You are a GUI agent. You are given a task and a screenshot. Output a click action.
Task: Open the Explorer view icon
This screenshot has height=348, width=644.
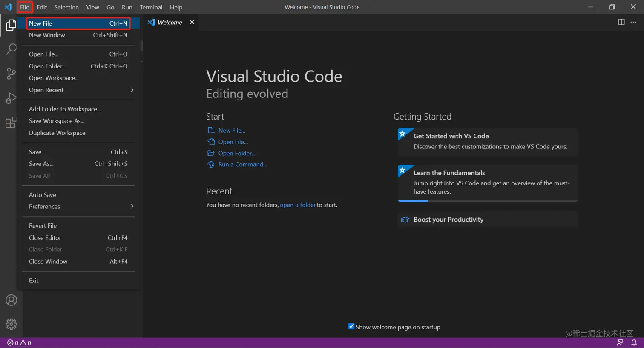(11, 25)
